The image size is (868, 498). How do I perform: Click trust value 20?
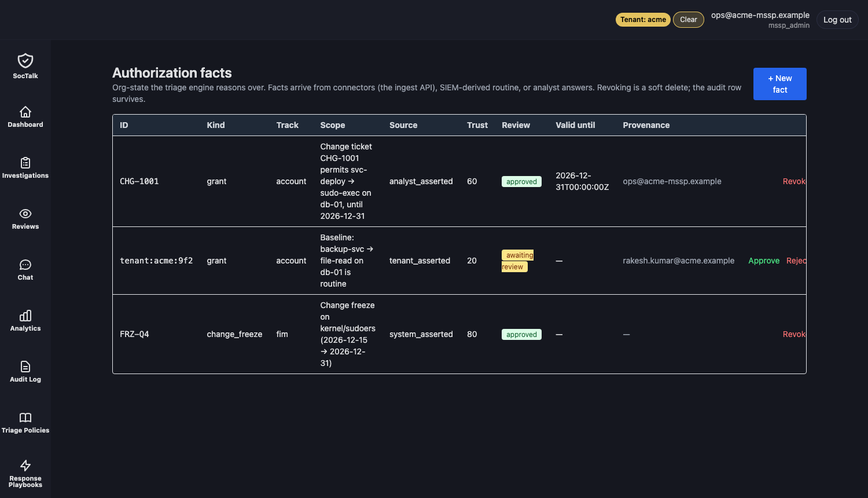472,261
